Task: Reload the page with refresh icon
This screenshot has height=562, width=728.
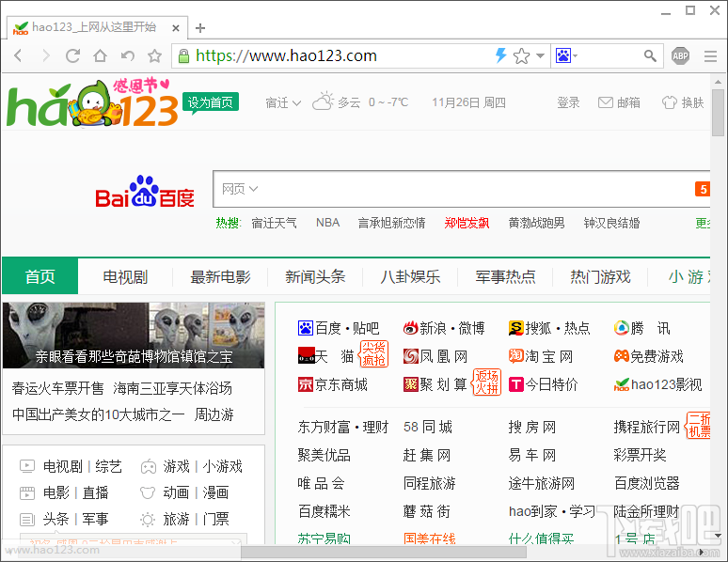Action: (72, 55)
